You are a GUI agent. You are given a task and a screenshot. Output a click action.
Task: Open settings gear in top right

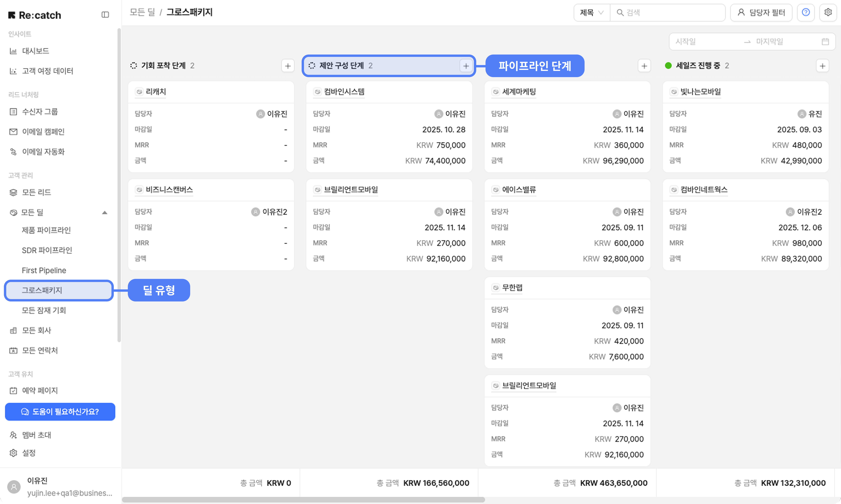point(828,13)
